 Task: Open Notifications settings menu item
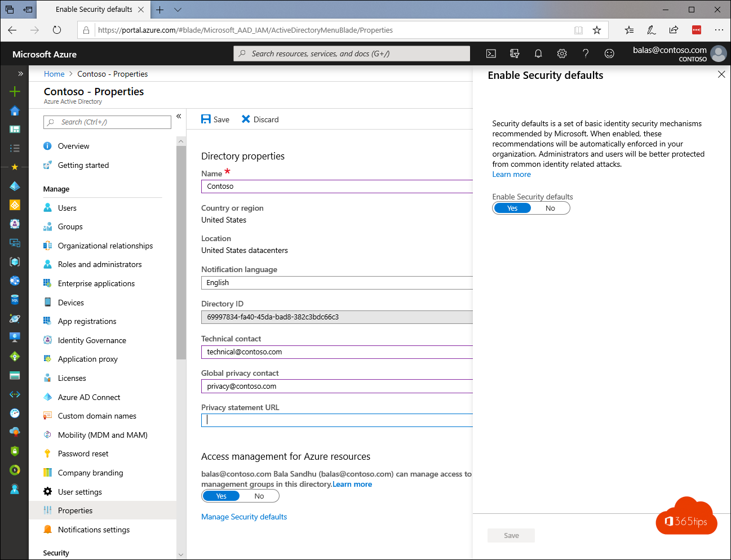[x=94, y=530]
